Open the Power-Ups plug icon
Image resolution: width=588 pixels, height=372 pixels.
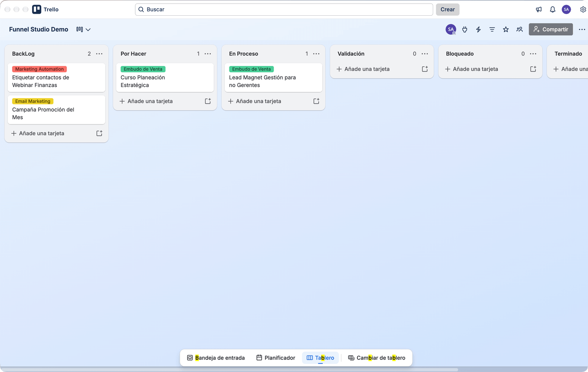tap(465, 29)
